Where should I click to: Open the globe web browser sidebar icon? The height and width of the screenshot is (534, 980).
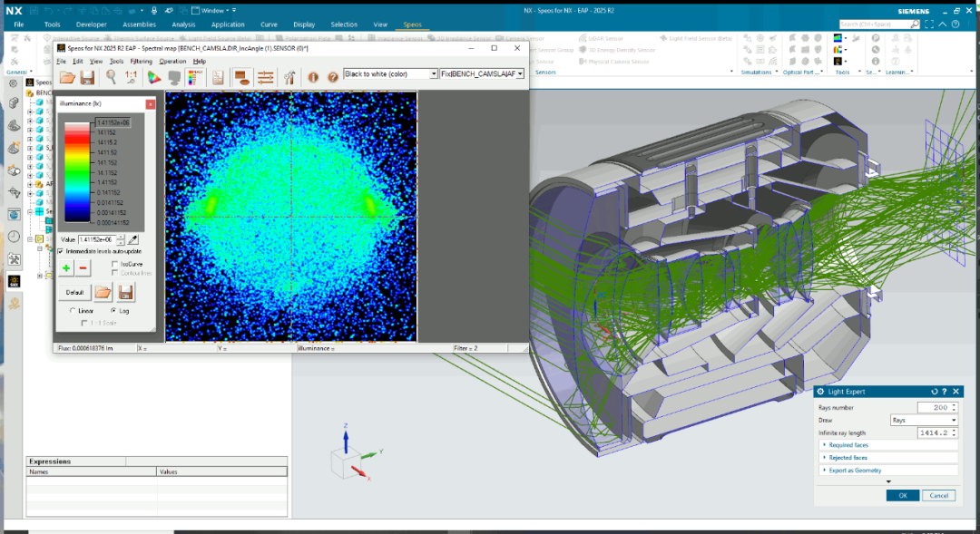click(14, 215)
